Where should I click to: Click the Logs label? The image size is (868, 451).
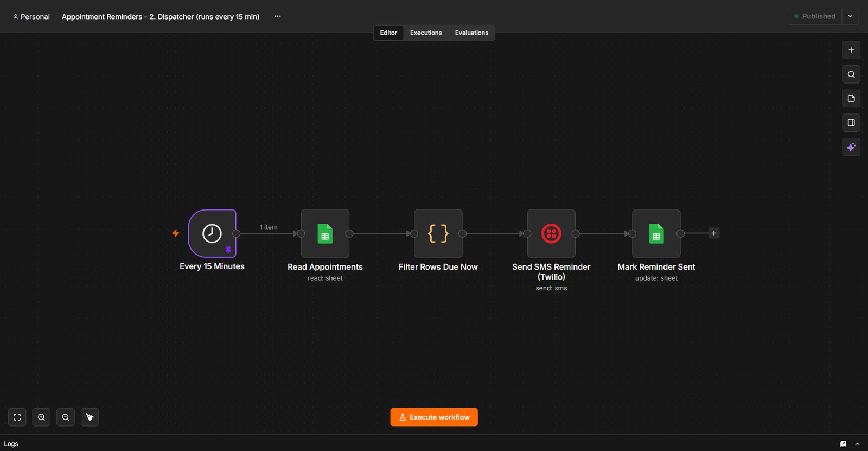point(11,444)
